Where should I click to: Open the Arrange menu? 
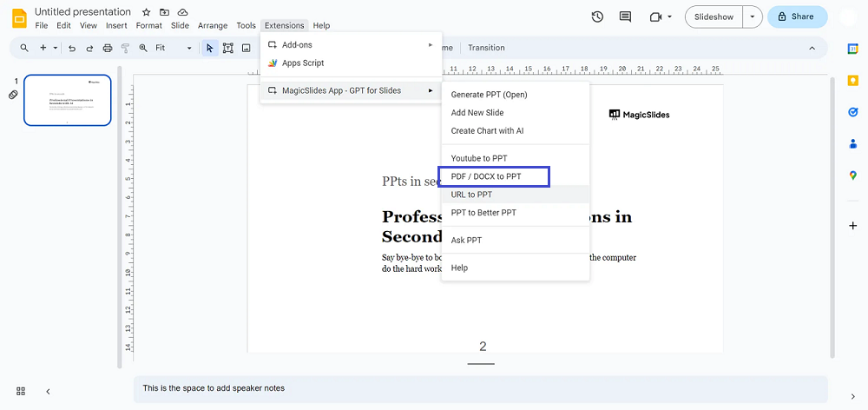coord(213,25)
